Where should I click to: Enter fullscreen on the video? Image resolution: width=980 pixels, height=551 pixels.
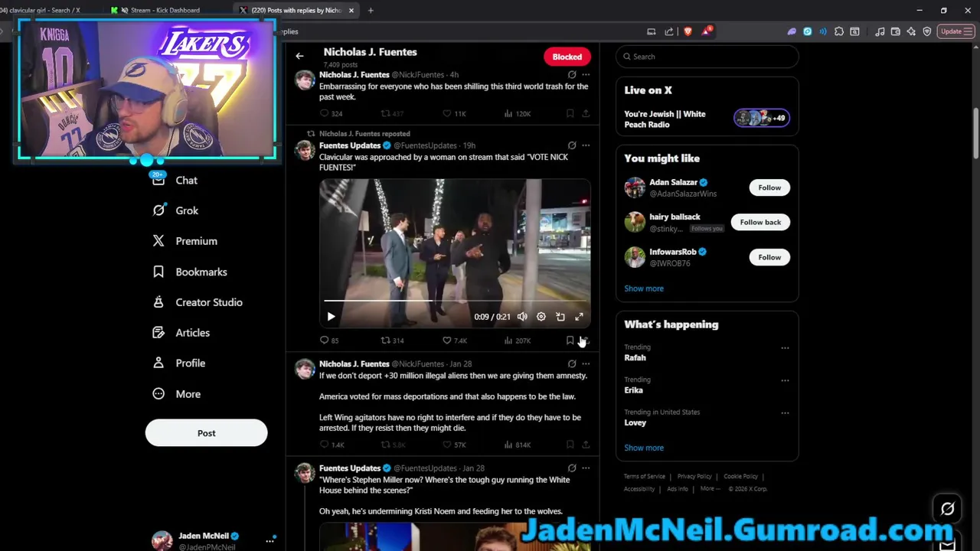[x=580, y=317]
